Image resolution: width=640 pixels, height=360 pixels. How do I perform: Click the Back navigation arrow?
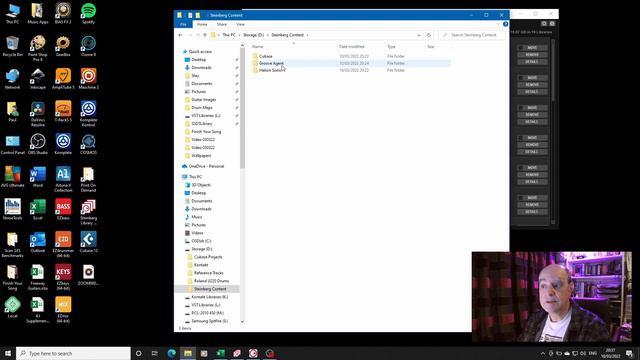point(180,35)
